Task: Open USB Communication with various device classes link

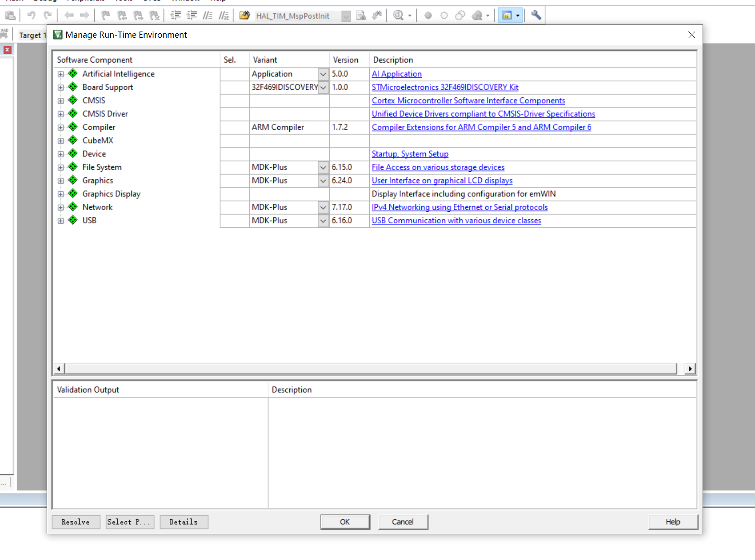Action: point(456,221)
